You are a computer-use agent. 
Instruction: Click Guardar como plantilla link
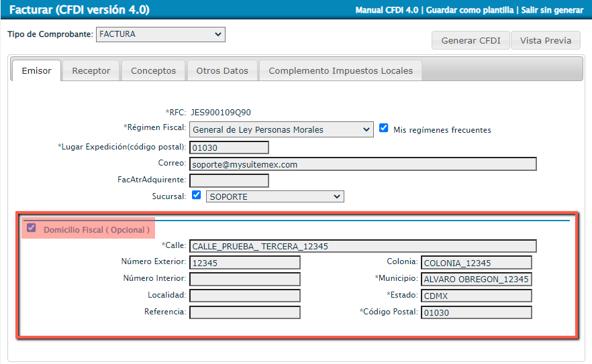coord(470,10)
